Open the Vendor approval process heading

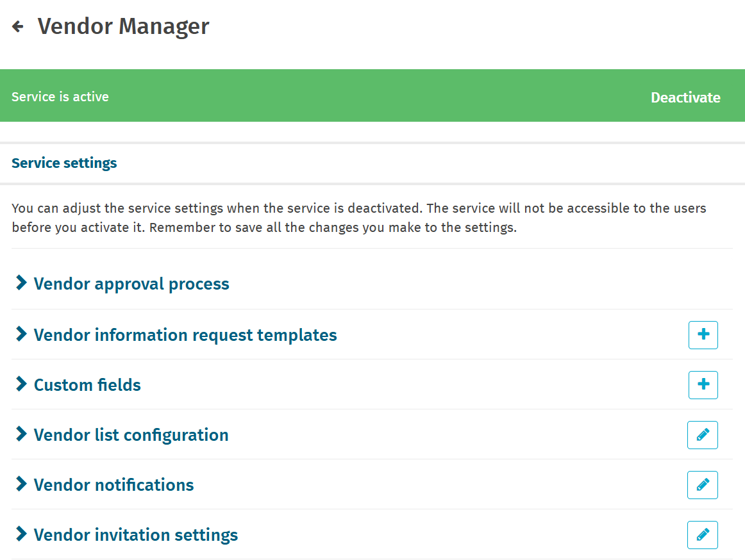tap(131, 284)
